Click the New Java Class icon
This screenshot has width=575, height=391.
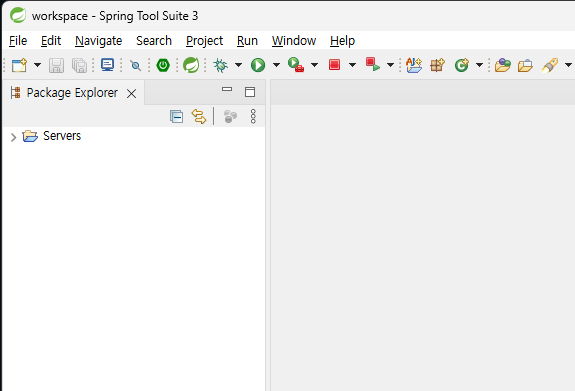[x=462, y=65]
